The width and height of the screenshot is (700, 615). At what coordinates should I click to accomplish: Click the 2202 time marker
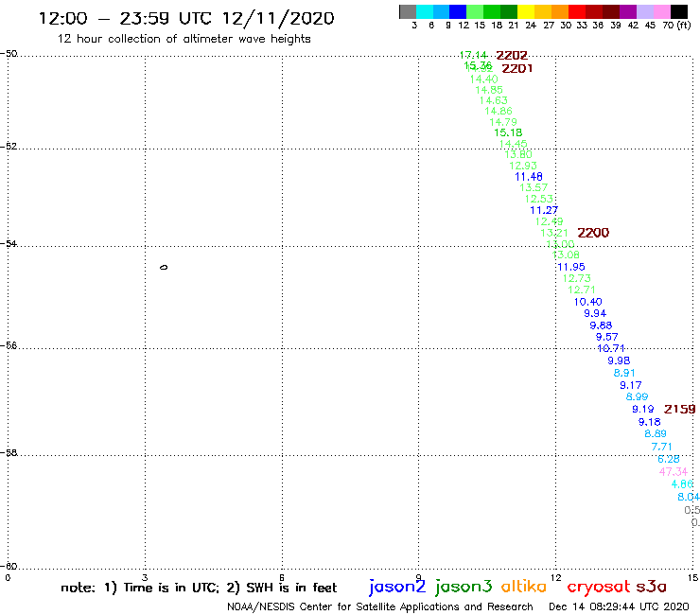pyautogui.click(x=512, y=56)
